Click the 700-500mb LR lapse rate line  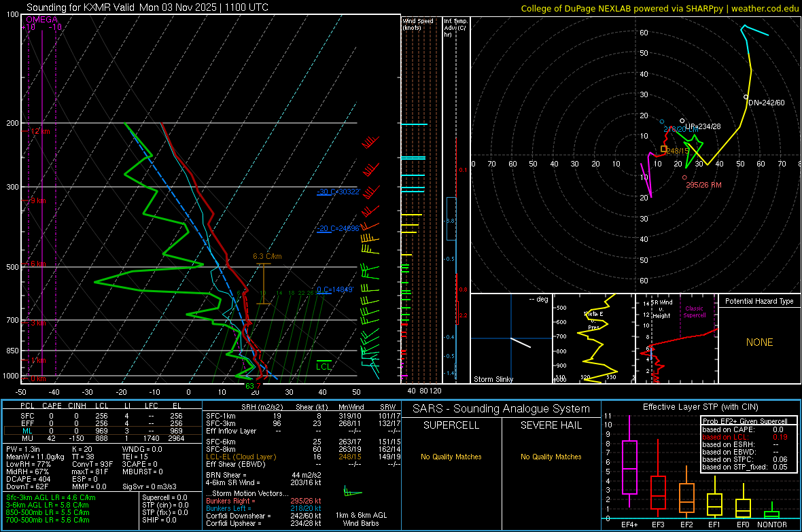click(48, 520)
